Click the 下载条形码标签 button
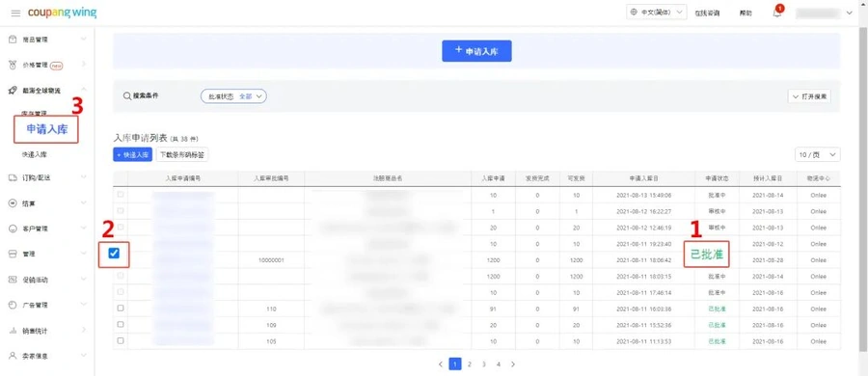868x376 pixels. click(x=182, y=155)
